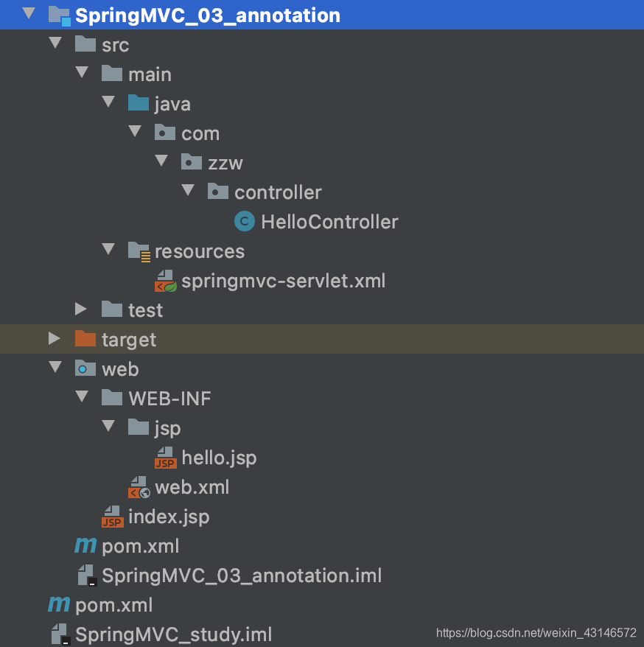Click the orange target folder icon

tap(85, 339)
